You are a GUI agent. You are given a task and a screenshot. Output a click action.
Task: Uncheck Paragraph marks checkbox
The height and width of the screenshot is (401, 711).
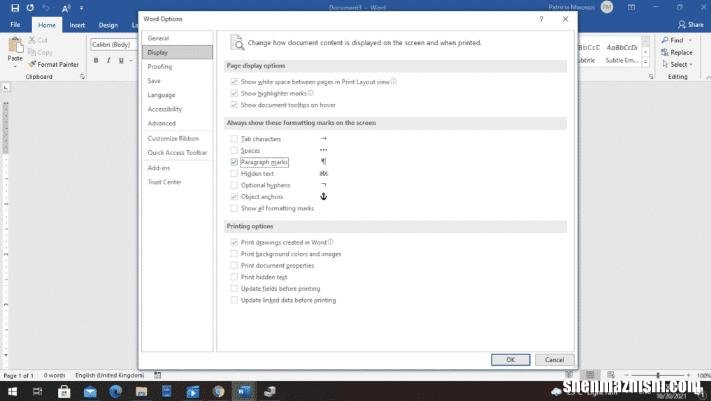coord(234,162)
